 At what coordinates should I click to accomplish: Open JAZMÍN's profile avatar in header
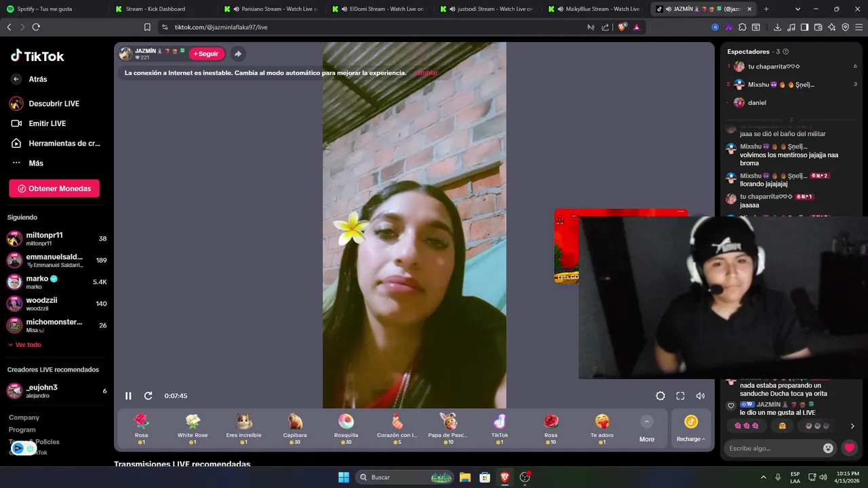125,54
